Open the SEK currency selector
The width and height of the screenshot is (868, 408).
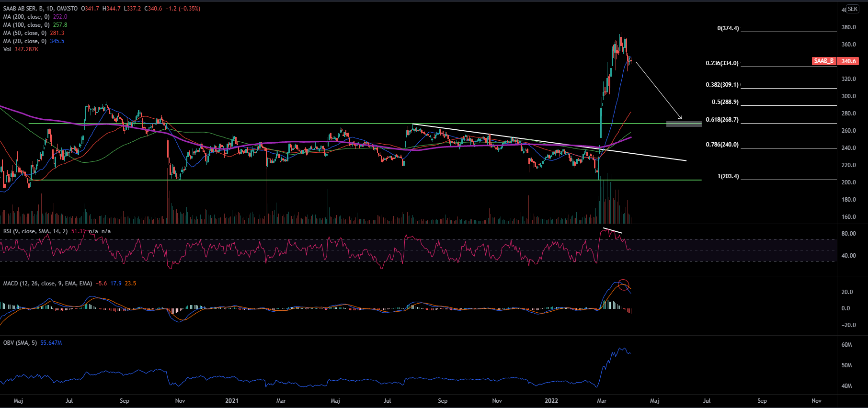(x=853, y=9)
